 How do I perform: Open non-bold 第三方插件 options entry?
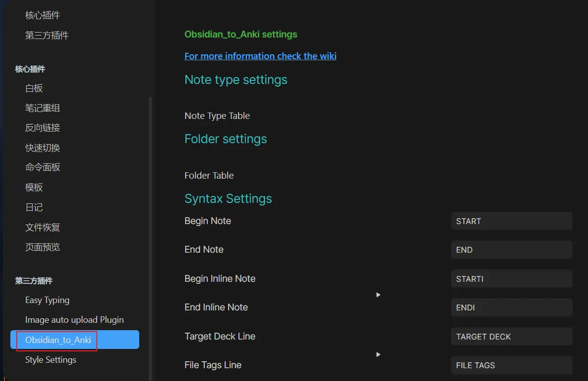(47, 35)
